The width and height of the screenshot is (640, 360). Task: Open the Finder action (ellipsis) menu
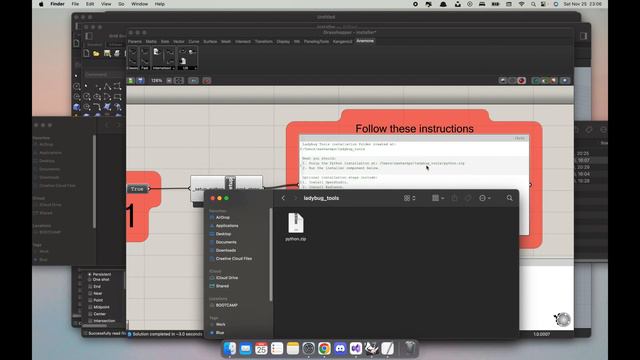[x=484, y=198]
